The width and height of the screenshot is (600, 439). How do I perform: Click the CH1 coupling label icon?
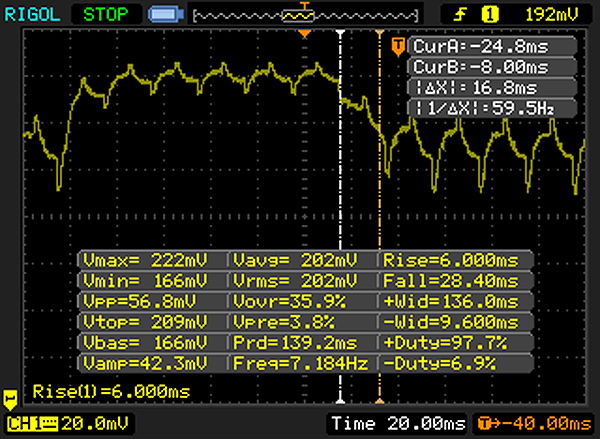[33, 424]
